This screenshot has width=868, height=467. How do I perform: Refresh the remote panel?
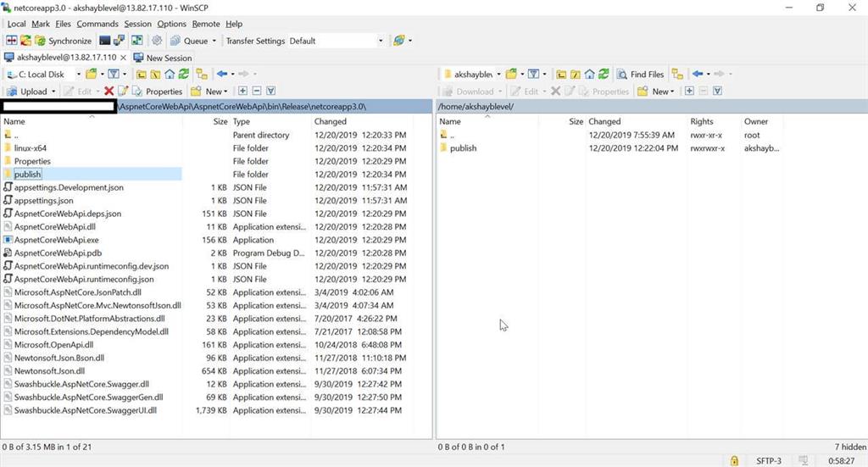point(604,74)
